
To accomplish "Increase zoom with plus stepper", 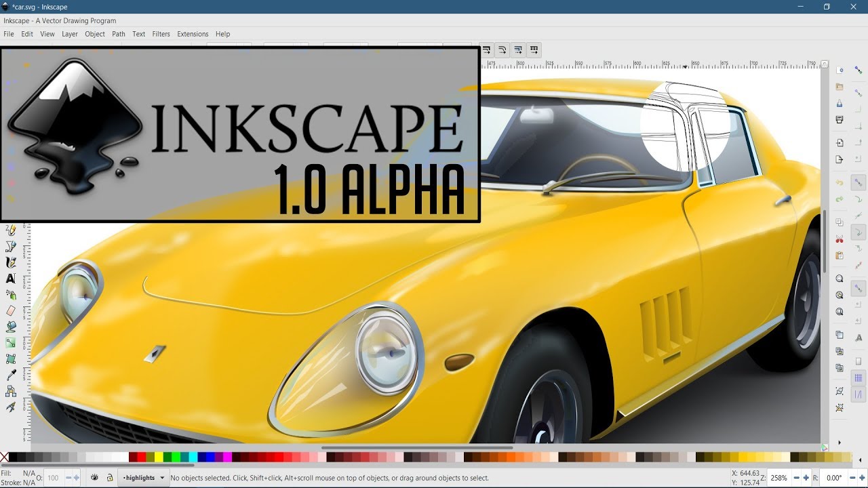I will (806, 478).
